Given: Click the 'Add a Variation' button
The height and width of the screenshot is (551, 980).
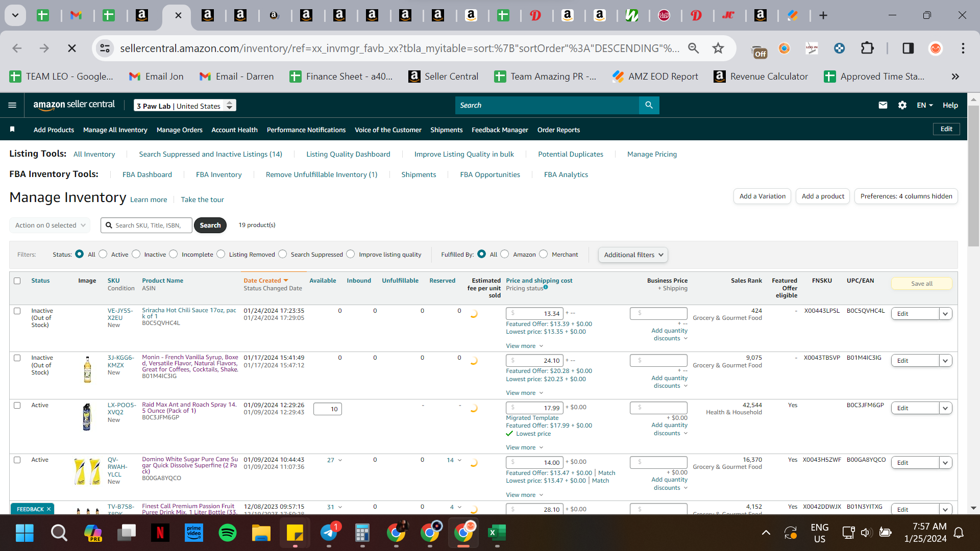Looking at the screenshot, I should (762, 196).
